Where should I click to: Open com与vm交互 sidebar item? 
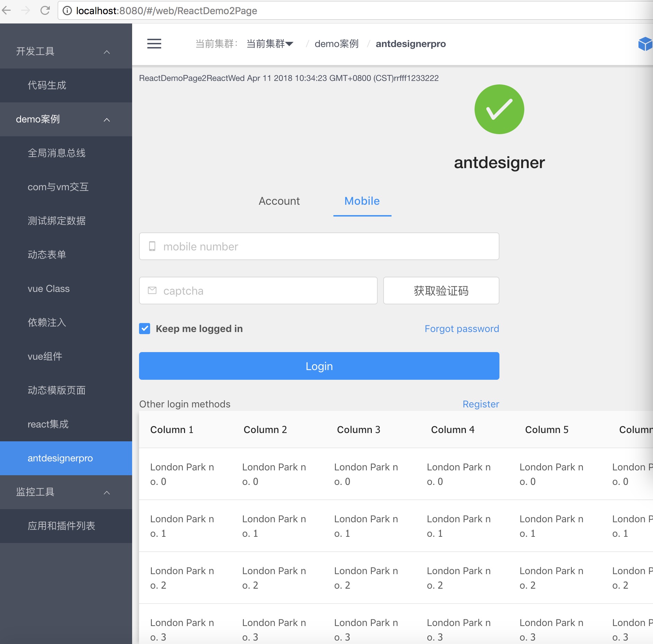pos(66,187)
